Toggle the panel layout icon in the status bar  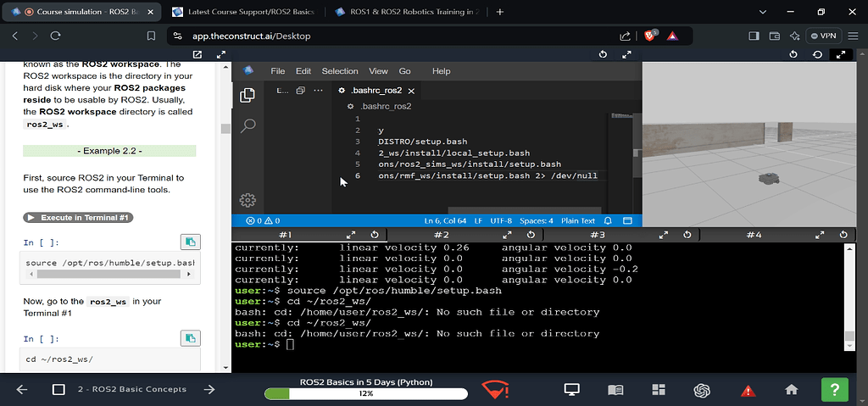point(627,220)
